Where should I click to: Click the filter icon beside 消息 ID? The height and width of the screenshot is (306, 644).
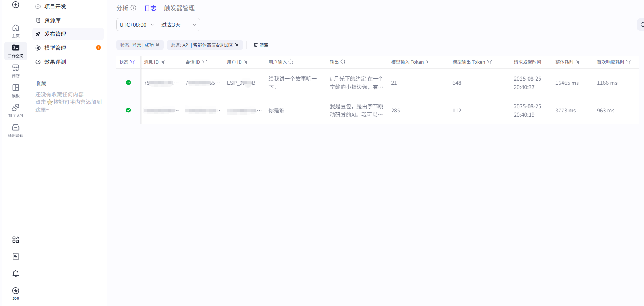pos(163,62)
